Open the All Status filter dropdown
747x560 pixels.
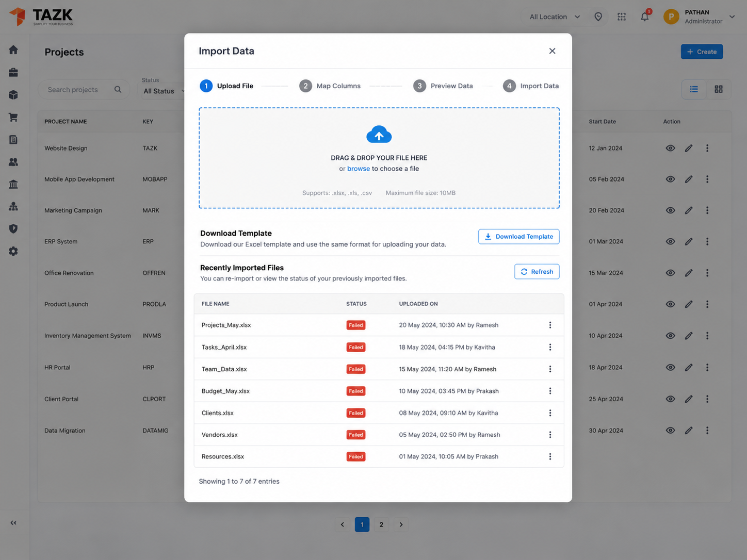(163, 91)
